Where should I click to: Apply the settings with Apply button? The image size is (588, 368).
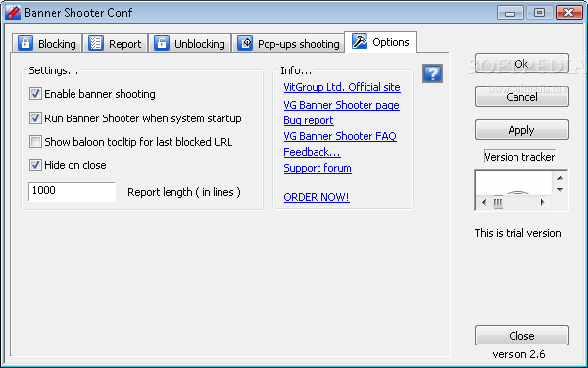click(x=522, y=130)
